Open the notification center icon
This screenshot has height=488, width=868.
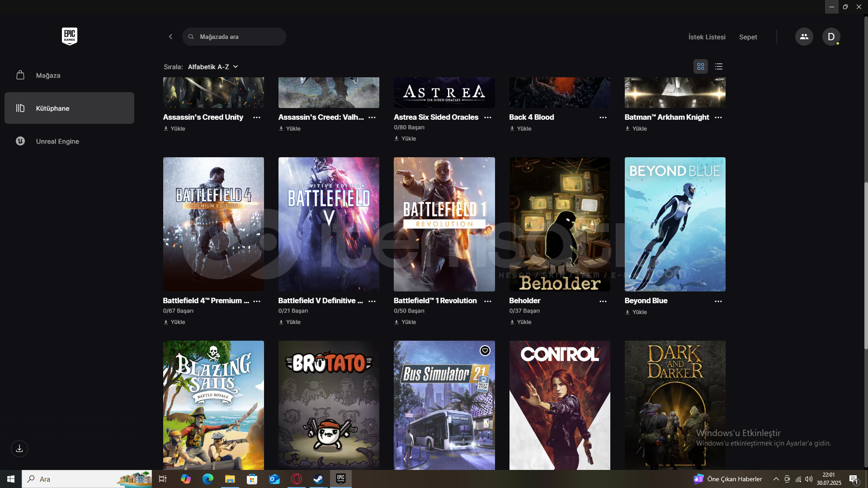tap(854, 479)
